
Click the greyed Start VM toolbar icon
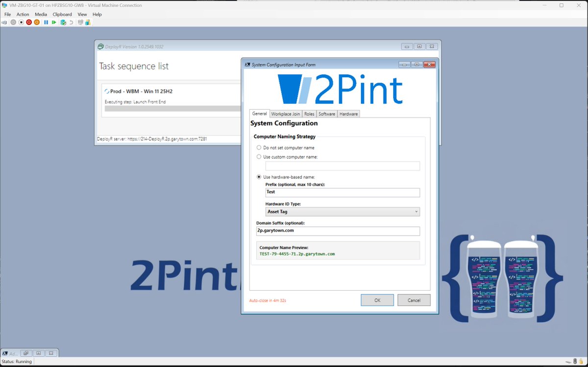click(x=13, y=23)
